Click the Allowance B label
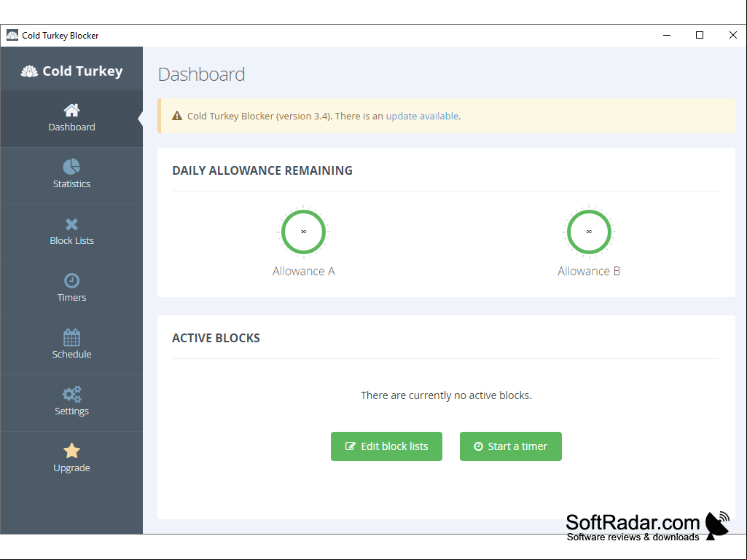This screenshot has height=560, width=747. click(x=589, y=271)
